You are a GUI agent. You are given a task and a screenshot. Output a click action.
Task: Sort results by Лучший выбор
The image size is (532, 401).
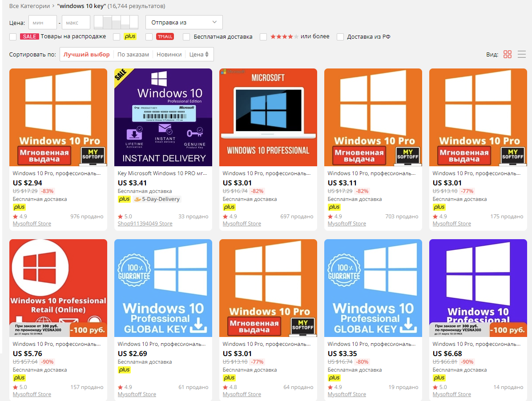click(x=87, y=54)
